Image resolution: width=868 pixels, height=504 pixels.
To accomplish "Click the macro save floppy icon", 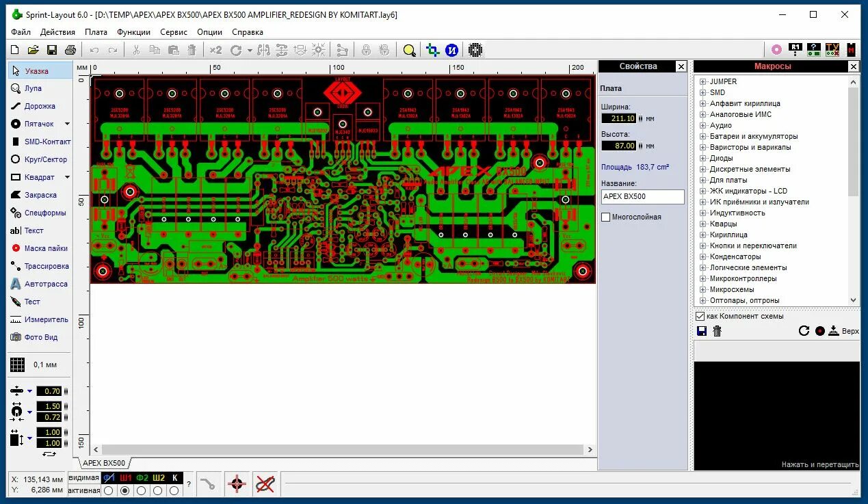I will (701, 331).
